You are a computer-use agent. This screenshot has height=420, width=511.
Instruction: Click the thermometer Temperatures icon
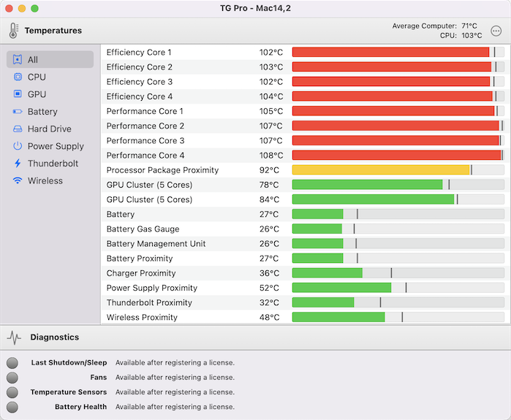[13, 31]
